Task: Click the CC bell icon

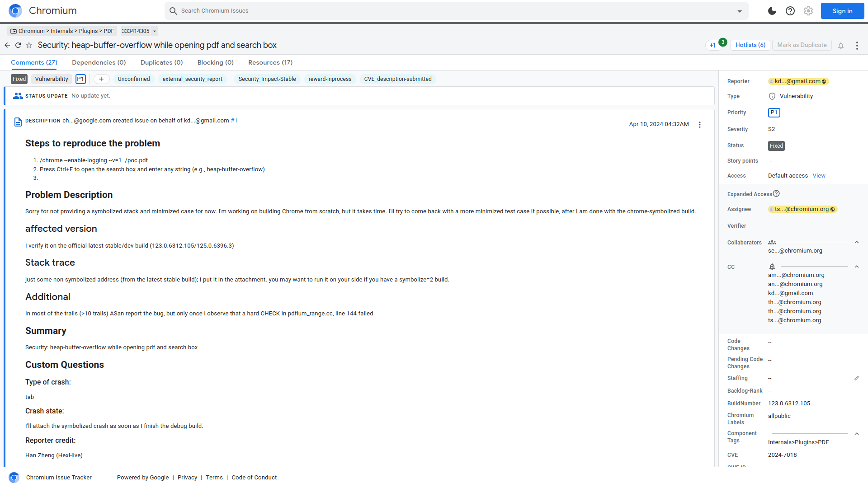Action: [x=772, y=267]
